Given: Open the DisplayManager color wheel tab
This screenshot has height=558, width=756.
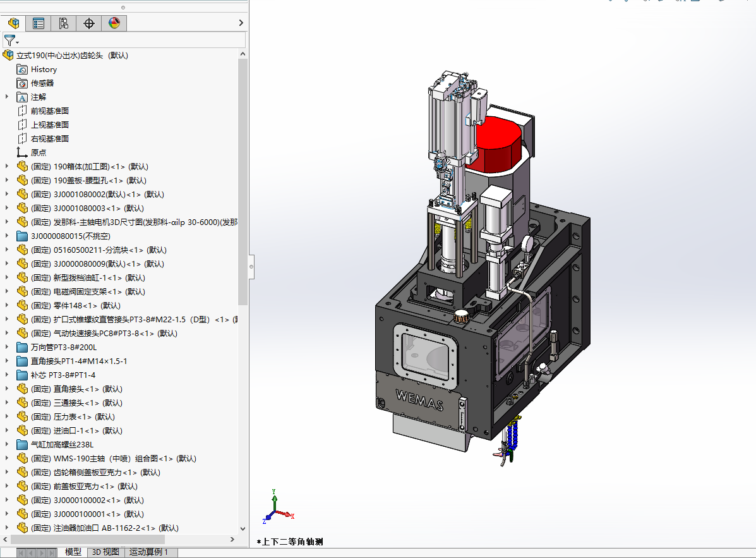Looking at the screenshot, I should (114, 23).
